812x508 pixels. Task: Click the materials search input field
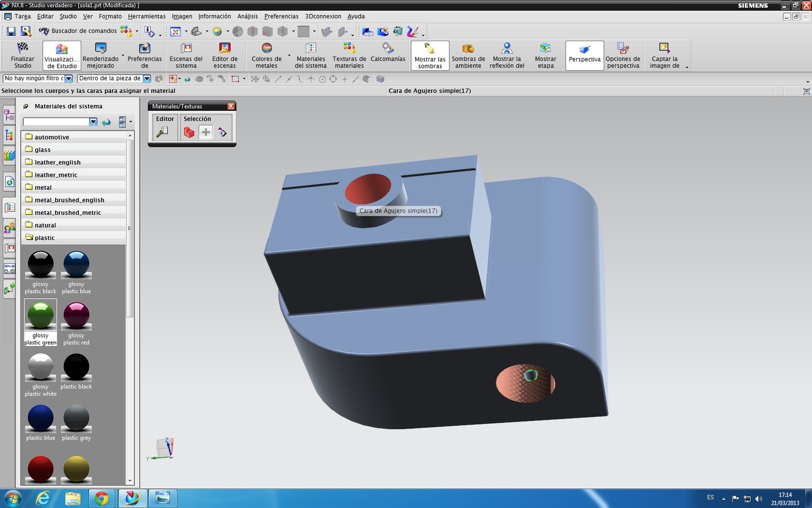pyautogui.click(x=56, y=122)
